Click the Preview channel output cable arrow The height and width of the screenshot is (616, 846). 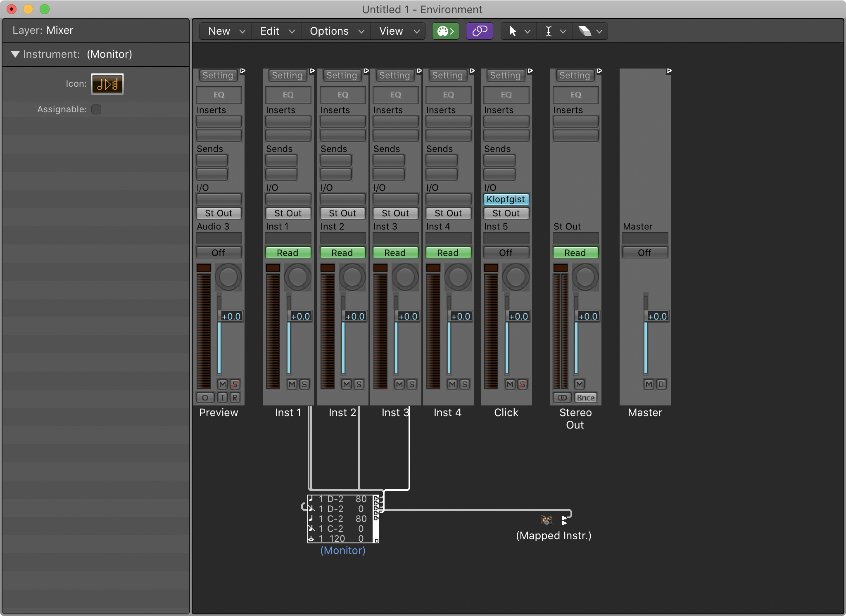point(243,71)
